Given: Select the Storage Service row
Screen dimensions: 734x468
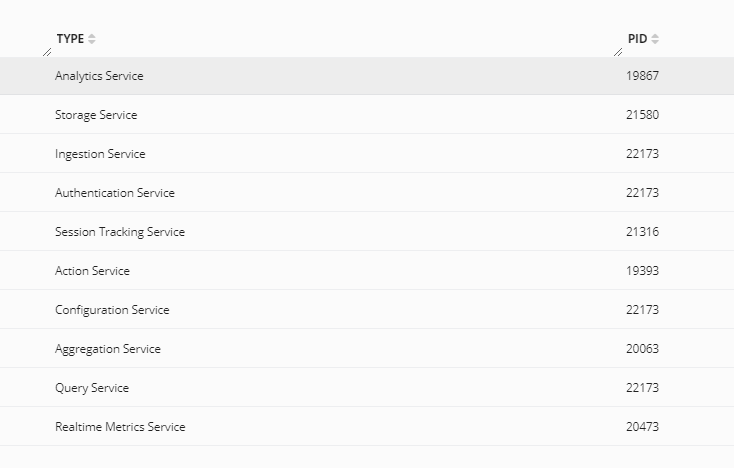Looking at the screenshot, I should coord(96,115).
